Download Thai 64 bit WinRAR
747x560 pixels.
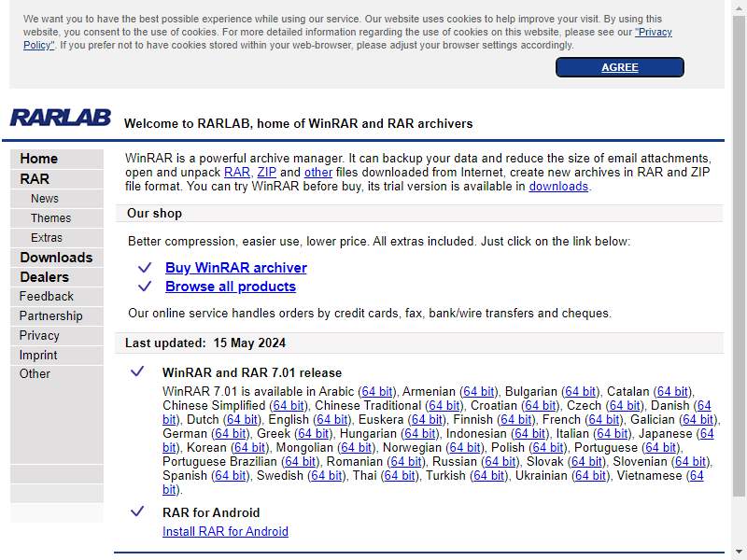pos(400,476)
